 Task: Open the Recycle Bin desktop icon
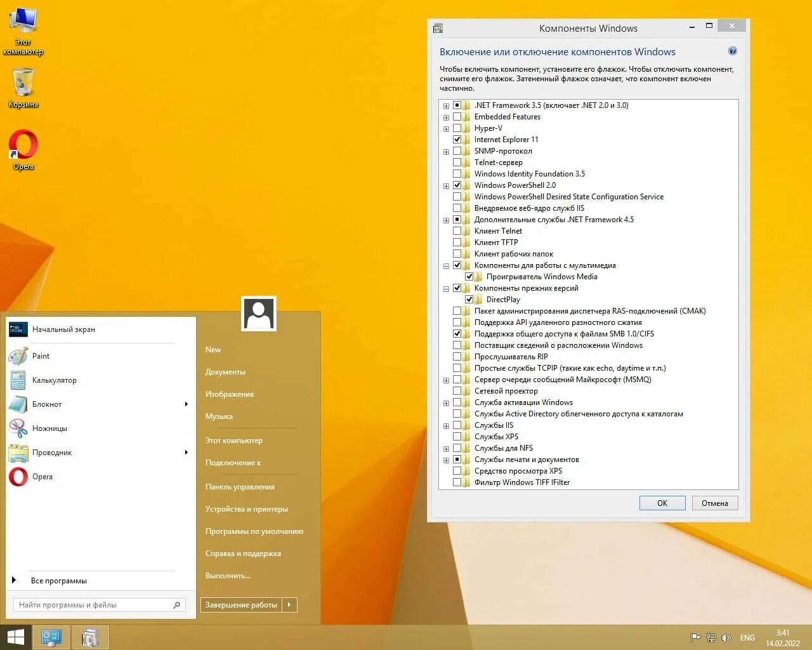coord(23,88)
